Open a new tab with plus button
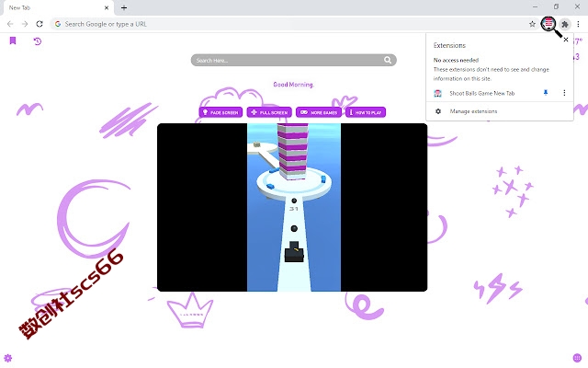The height and width of the screenshot is (368, 588). click(124, 7)
